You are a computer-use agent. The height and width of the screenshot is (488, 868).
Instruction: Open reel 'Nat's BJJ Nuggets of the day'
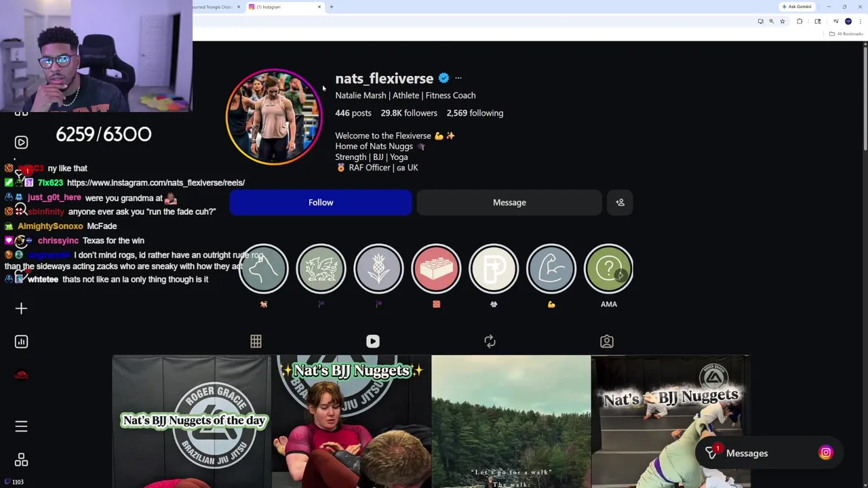point(191,422)
